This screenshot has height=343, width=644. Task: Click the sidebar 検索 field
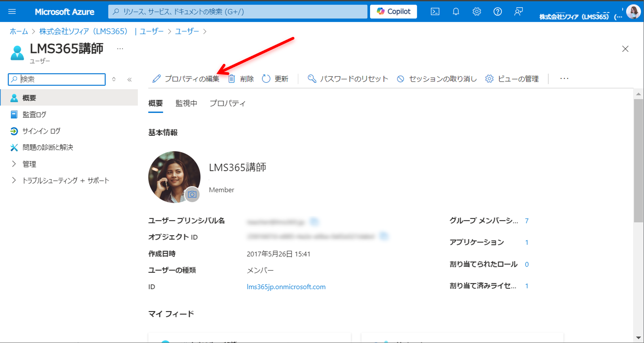tap(57, 79)
